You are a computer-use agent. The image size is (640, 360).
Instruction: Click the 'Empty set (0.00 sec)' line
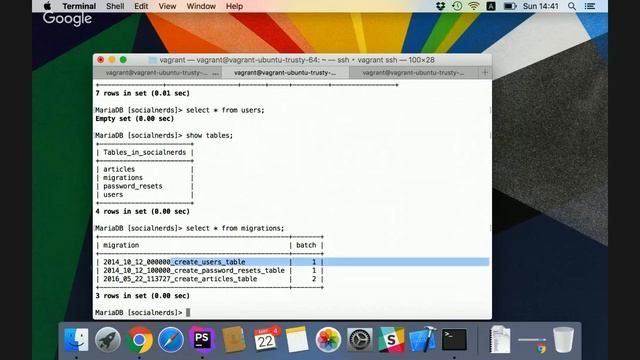(x=135, y=119)
